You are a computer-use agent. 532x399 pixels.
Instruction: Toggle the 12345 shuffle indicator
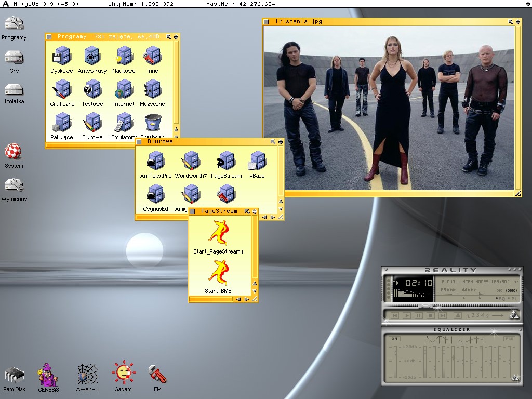point(478,315)
